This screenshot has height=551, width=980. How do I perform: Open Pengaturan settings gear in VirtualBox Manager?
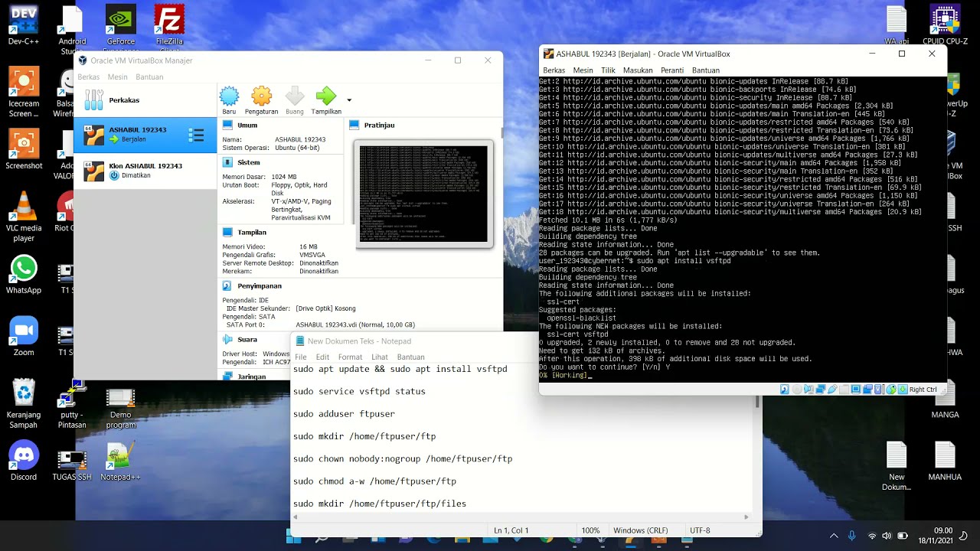tap(262, 96)
